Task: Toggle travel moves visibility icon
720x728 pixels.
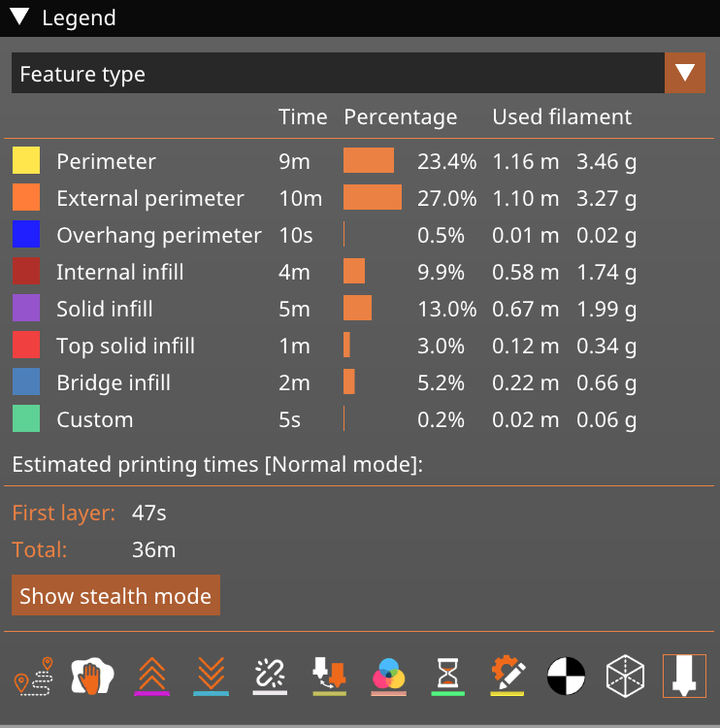Action: coord(33,676)
